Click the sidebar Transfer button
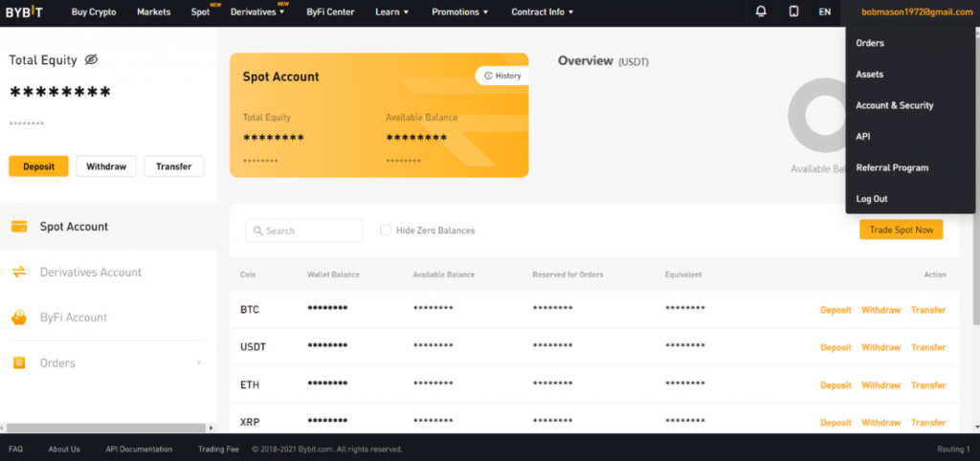Screen dimensions: 980x461 (174, 166)
